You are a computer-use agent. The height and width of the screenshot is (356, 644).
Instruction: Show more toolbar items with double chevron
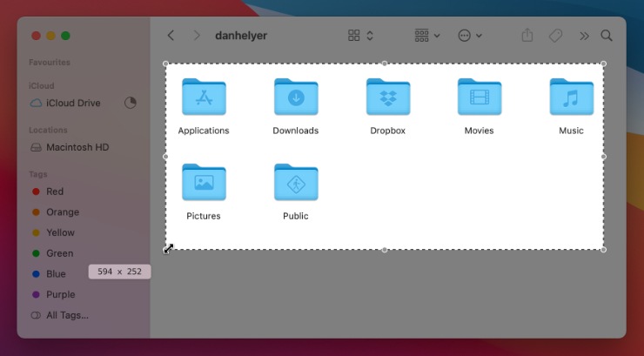click(x=584, y=37)
